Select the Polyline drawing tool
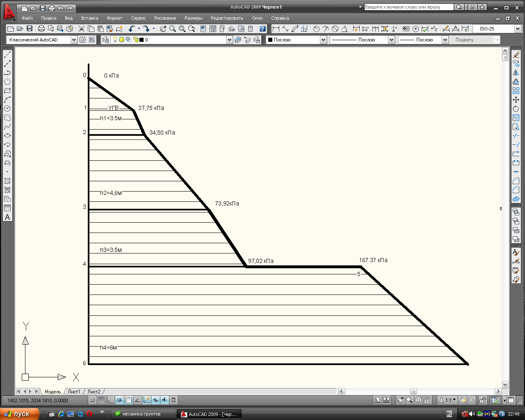Screen dimensions: 525x420 7,73
